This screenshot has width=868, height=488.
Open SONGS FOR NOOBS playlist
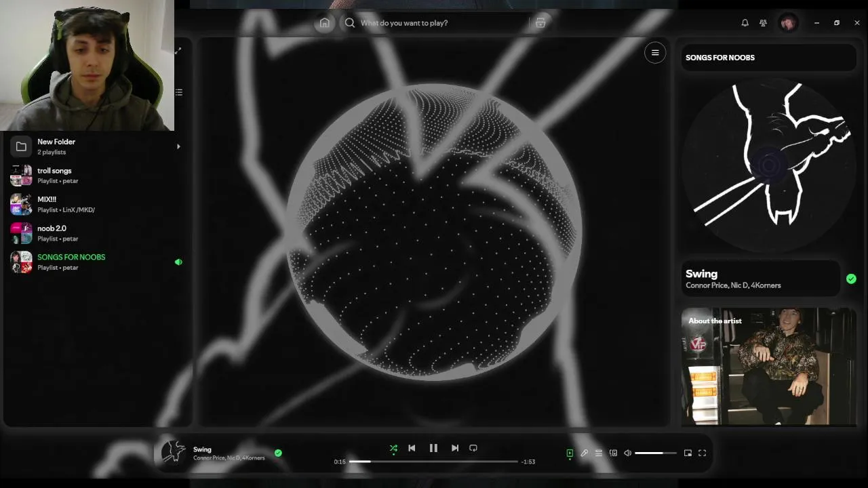[x=96, y=262]
